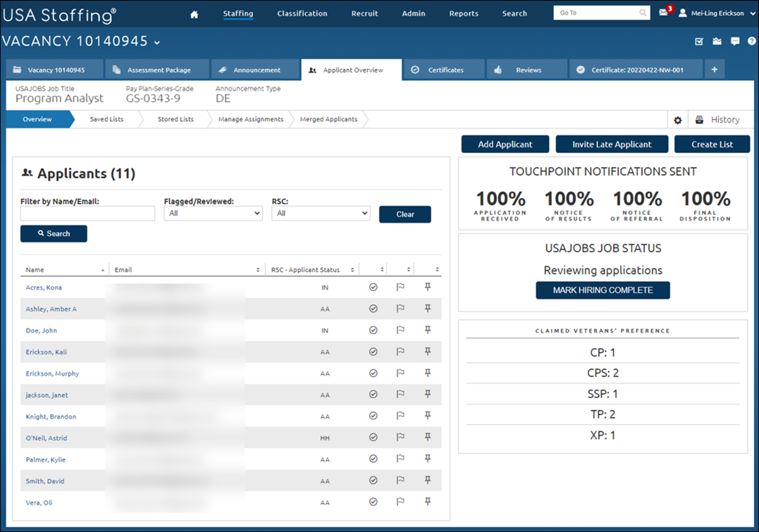Viewport: 759px width, 532px height.
Task: Click the Search button under filters
Action: [x=54, y=234]
